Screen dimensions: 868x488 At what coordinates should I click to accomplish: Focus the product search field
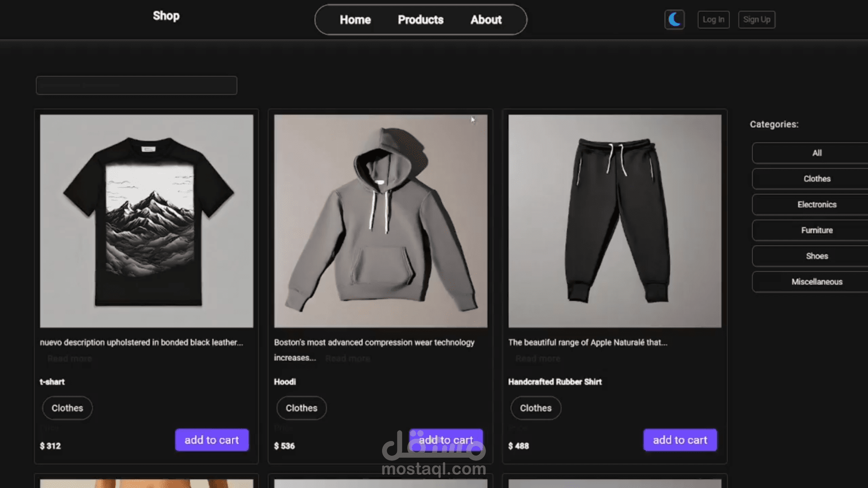coord(136,85)
